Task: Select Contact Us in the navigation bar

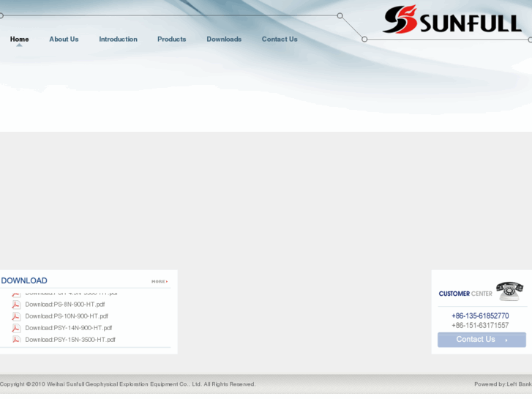Action: point(280,39)
